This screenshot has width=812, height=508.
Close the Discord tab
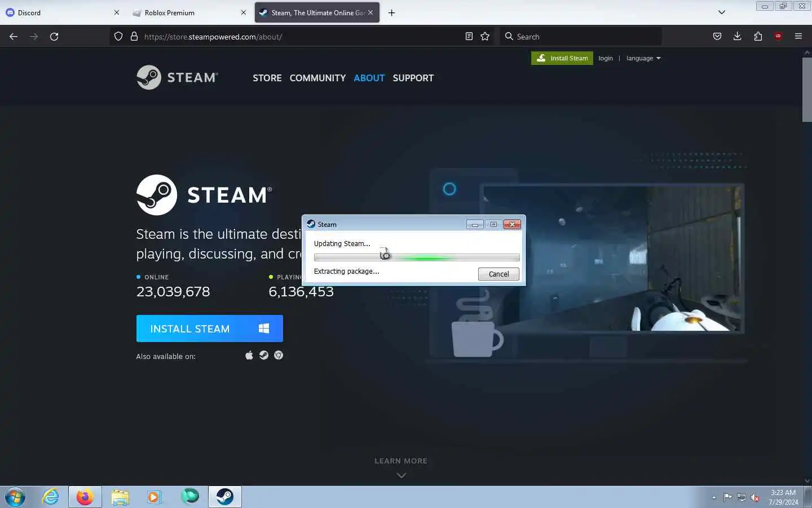(117, 12)
